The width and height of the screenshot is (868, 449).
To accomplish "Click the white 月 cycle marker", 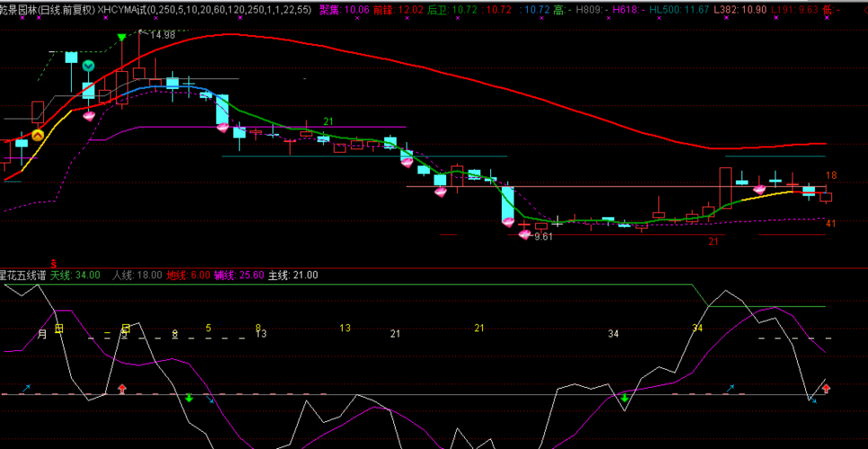I will click(x=42, y=334).
